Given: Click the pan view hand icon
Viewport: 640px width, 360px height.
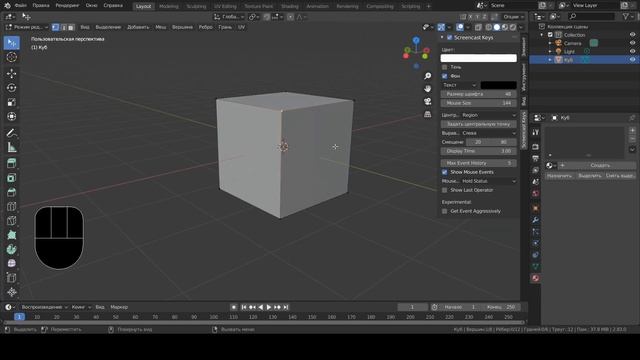Looking at the screenshot, I should 427,89.
